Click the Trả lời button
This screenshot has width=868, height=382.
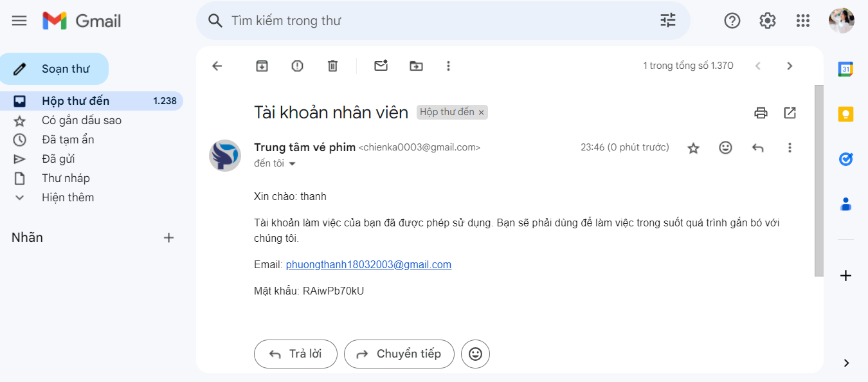[296, 354]
